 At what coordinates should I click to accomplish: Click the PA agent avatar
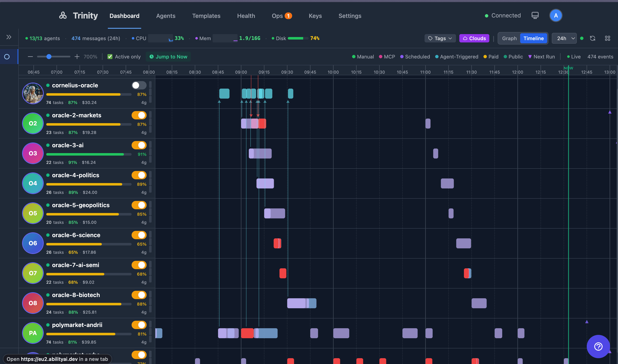click(33, 333)
